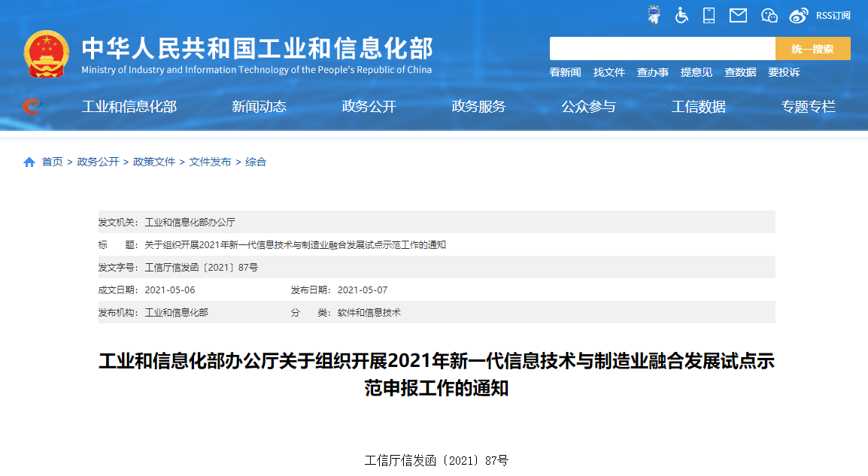Select 政务服务 in the main navigation
The image size is (868, 476).
[x=478, y=107]
